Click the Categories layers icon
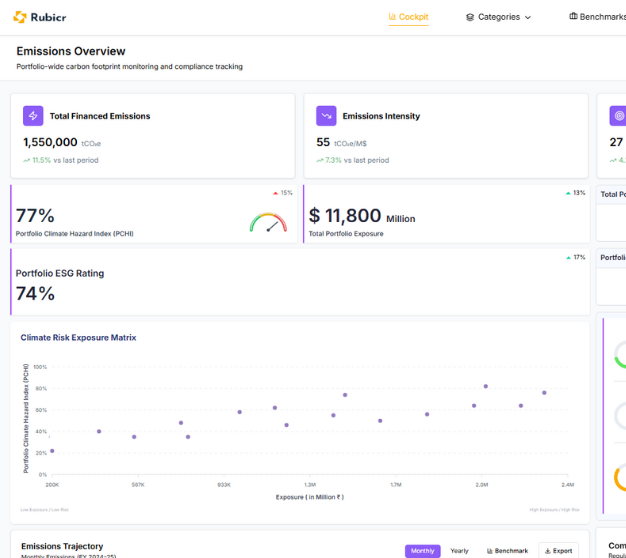This screenshot has width=626, height=558. [470, 17]
